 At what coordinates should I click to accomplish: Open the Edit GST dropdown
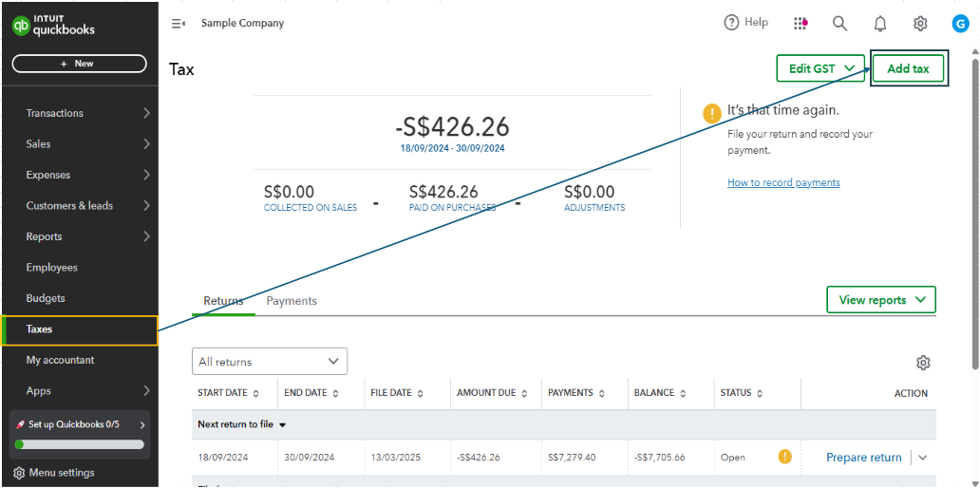(x=821, y=68)
